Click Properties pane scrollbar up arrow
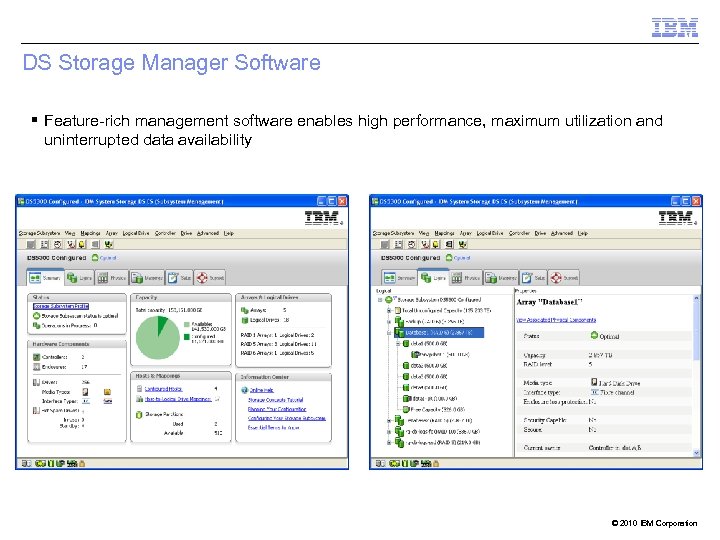720x540 pixels. point(696,298)
